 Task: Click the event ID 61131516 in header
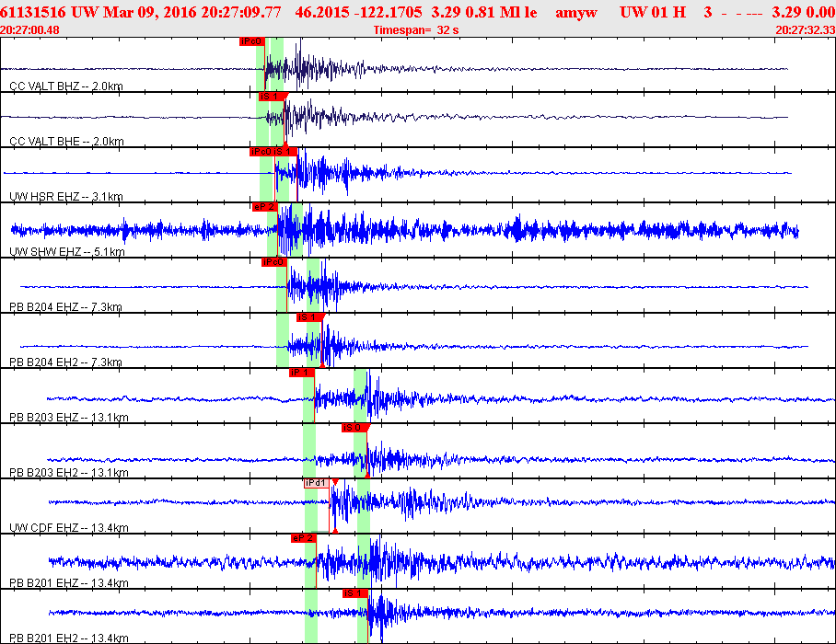coord(31,13)
